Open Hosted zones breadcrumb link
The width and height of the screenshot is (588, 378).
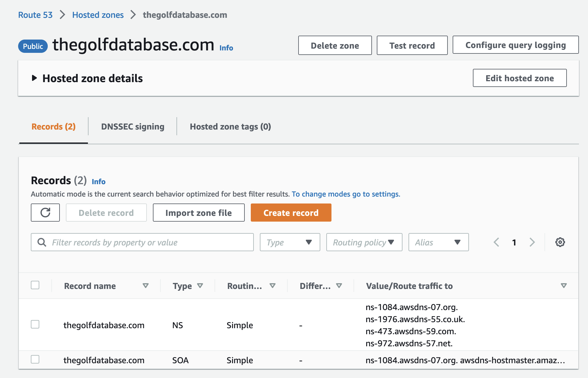[98, 15]
